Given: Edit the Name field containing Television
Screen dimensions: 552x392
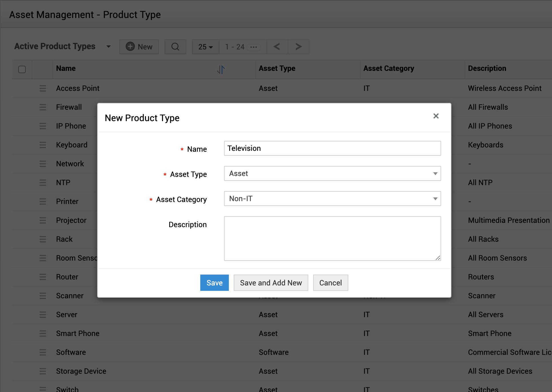Looking at the screenshot, I should [x=332, y=148].
